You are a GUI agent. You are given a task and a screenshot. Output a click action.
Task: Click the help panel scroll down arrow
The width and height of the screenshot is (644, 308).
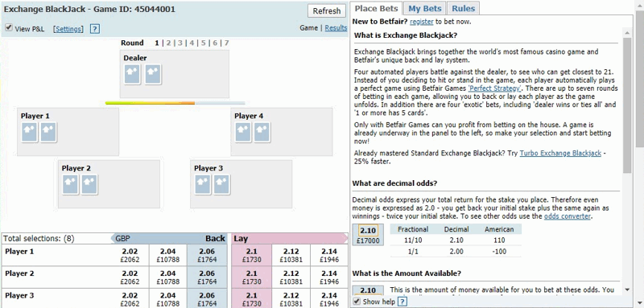[x=627, y=290]
